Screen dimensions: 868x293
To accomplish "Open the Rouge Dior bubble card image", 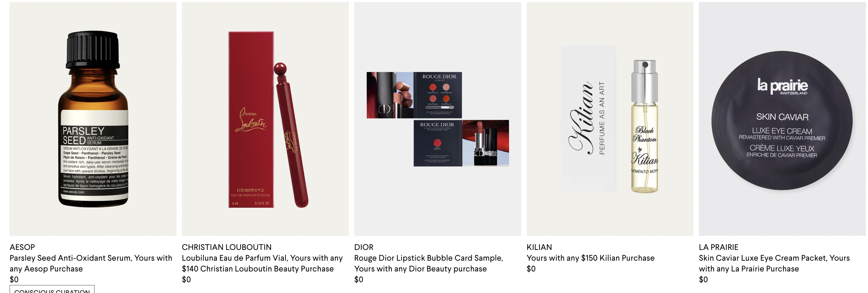I will (438, 119).
